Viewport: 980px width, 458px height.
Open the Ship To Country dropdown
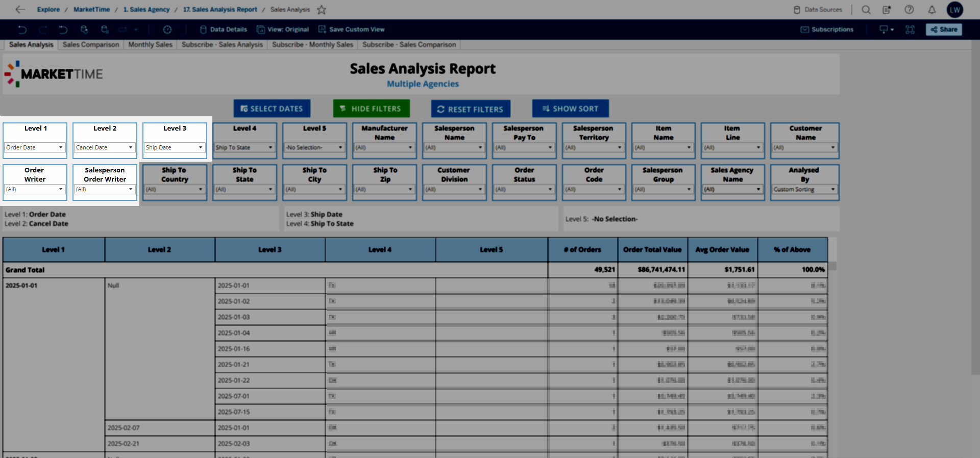[175, 189]
